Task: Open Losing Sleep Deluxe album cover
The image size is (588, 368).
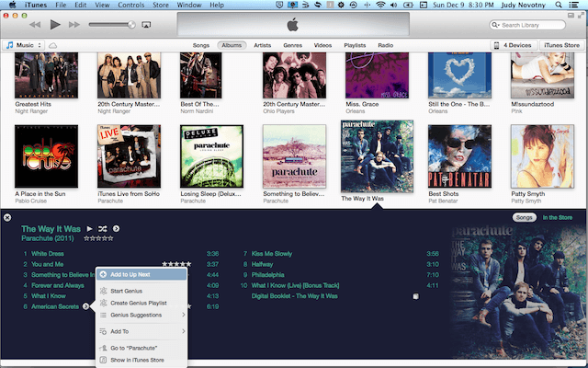Action: point(211,156)
